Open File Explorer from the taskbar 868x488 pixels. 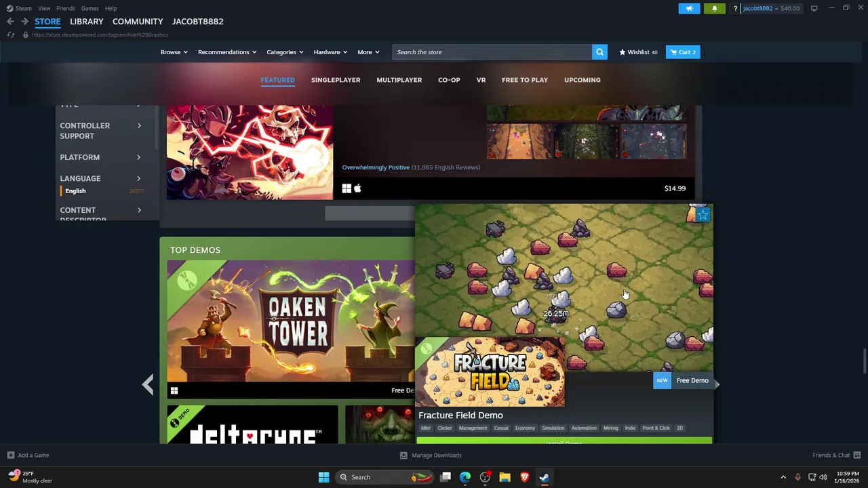[x=505, y=477]
